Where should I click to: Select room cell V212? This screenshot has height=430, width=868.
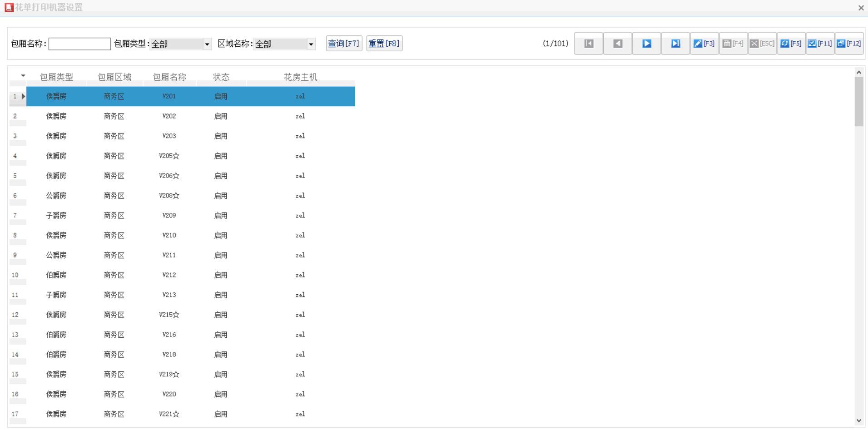click(169, 275)
